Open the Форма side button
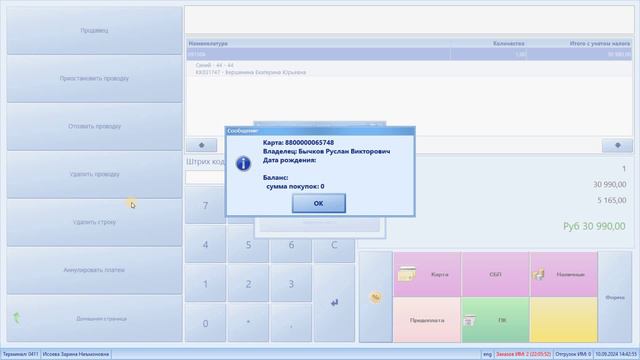Image resolution: width=640 pixels, height=360 pixels. (615, 297)
